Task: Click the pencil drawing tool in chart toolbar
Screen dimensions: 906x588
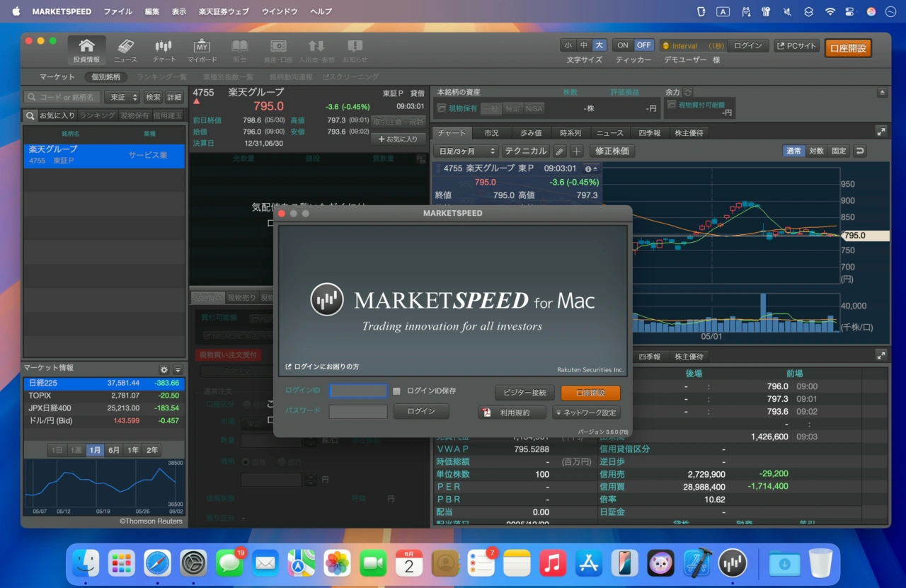Action: (559, 151)
